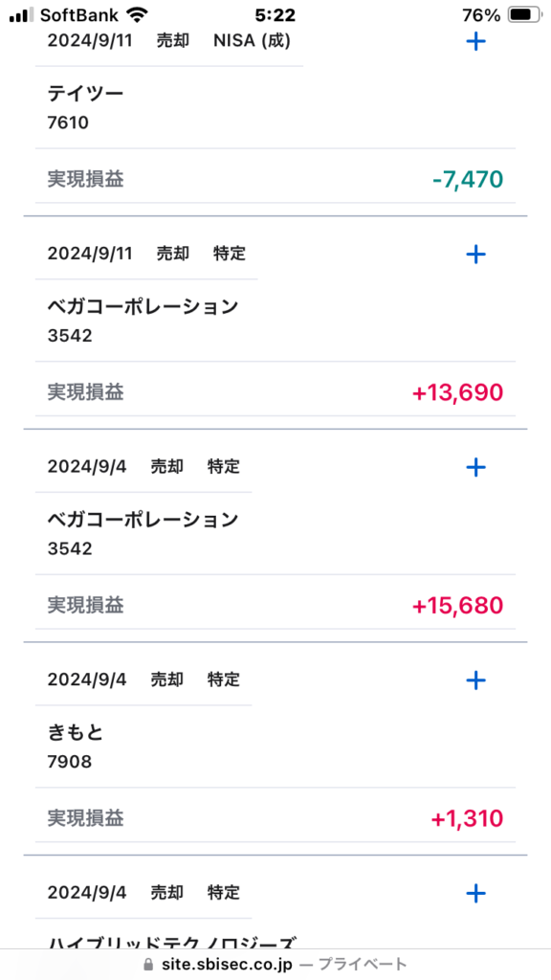Tap the battery icon in status bar
Viewport: 551px width, 980px height.
point(523,14)
